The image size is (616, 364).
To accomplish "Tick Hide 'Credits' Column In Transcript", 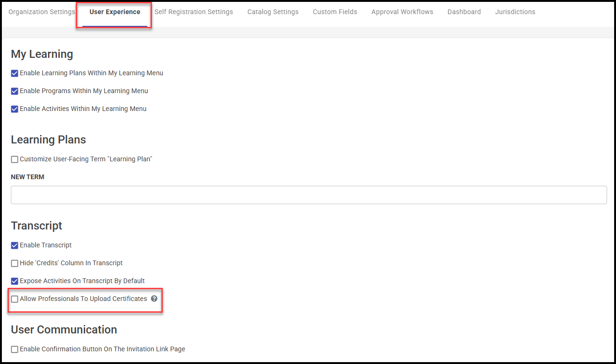I will [x=15, y=263].
